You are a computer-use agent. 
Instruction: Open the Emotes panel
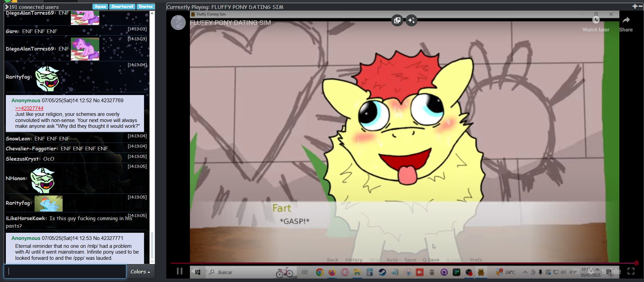point(145,6)
